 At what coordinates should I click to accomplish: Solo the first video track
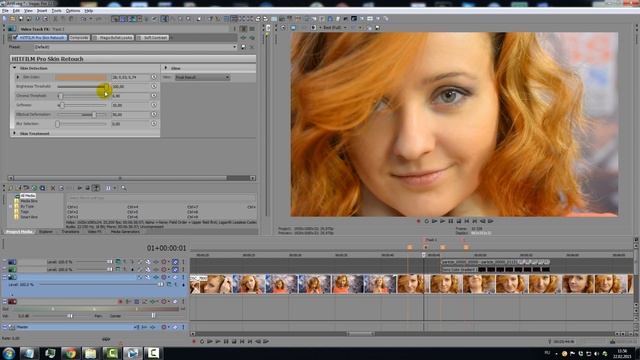click(183, 262)
